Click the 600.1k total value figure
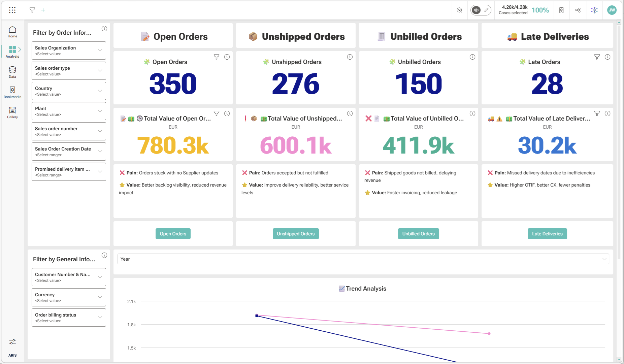The height and width of the screenshot is (364, 624). [x=296, y=145]
